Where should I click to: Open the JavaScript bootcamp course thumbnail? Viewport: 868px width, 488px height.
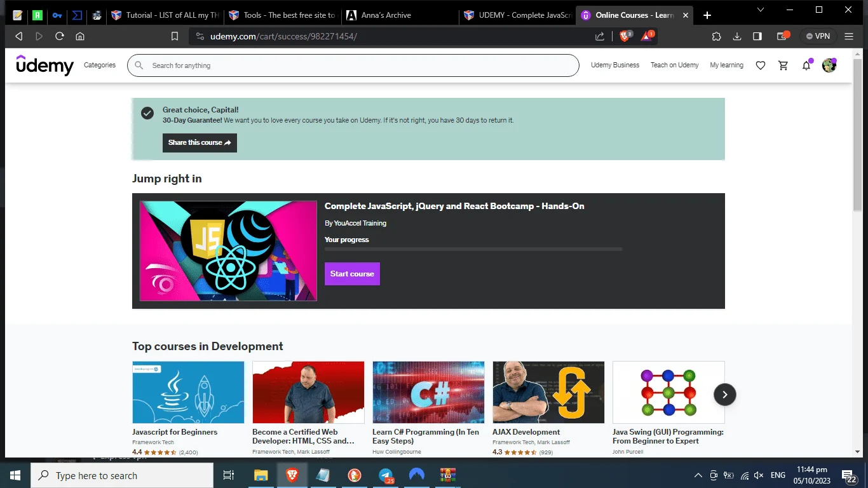228,251
